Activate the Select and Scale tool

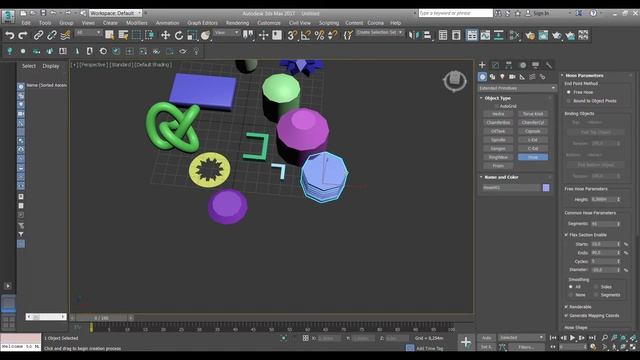192,36
